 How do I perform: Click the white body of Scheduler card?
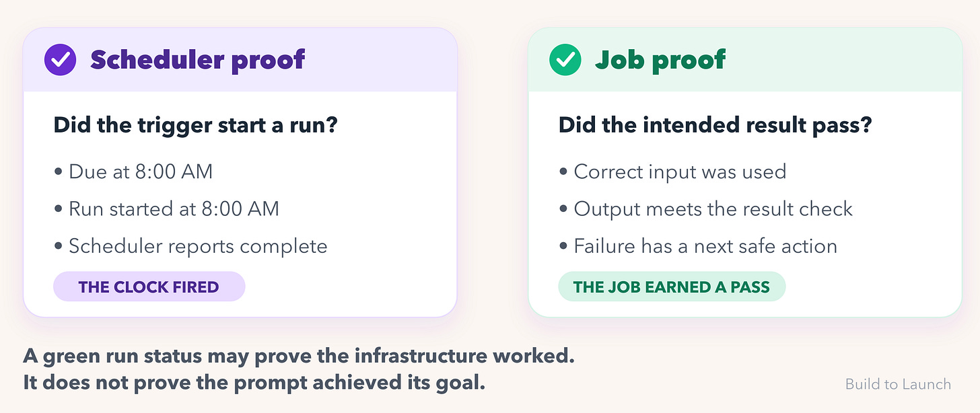tap(240, 204)
